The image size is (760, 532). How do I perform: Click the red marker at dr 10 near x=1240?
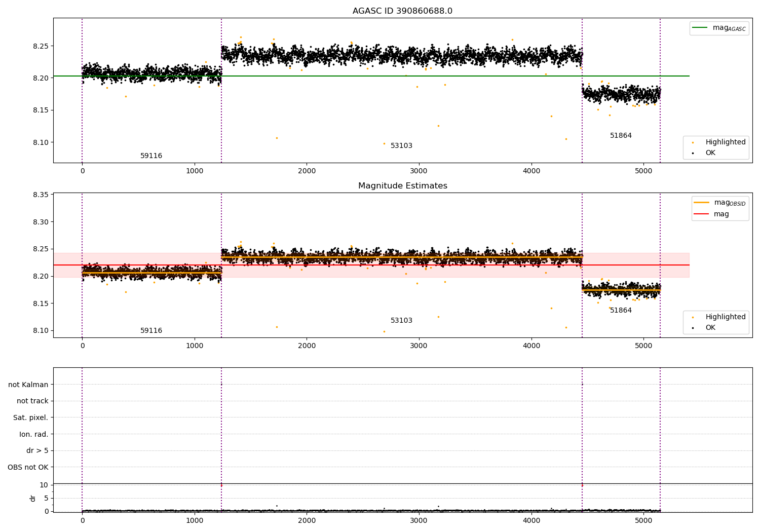(x=221, y=485)
